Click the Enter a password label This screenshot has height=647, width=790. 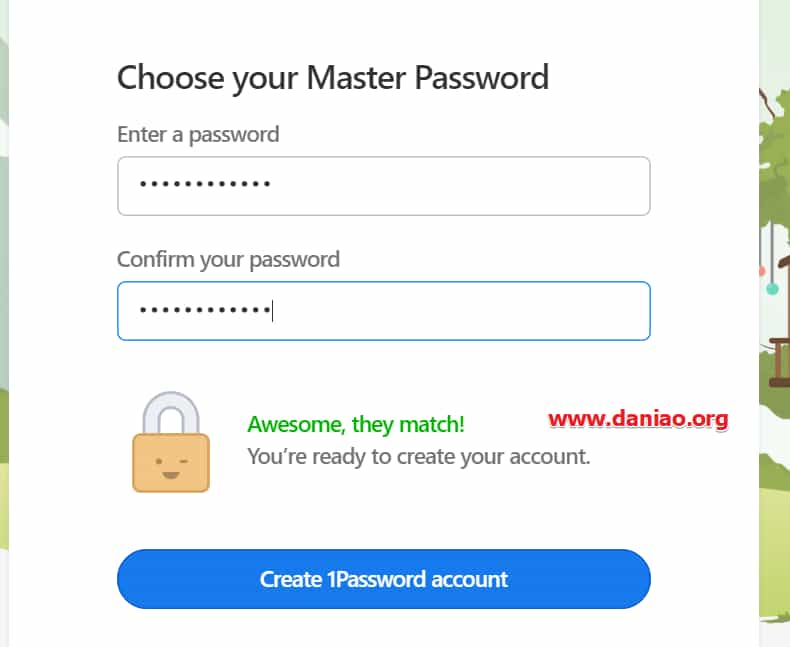click(x=198, y=135)
